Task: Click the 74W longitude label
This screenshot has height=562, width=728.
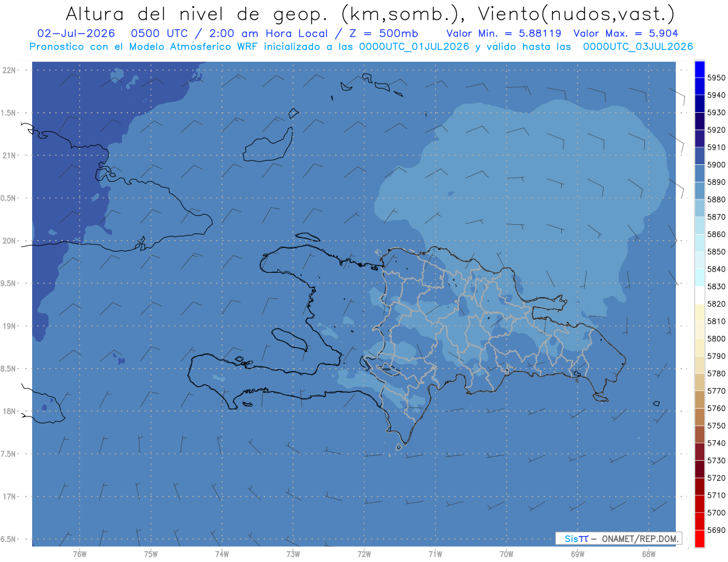Action: click(x=222, y=554)
